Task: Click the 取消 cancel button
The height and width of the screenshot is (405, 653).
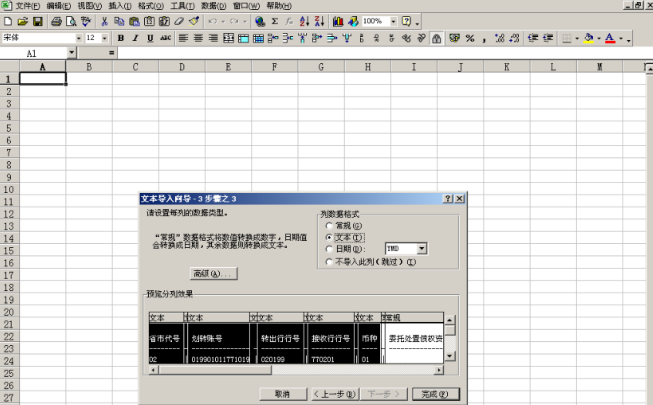Action: [x=283, y=394]
